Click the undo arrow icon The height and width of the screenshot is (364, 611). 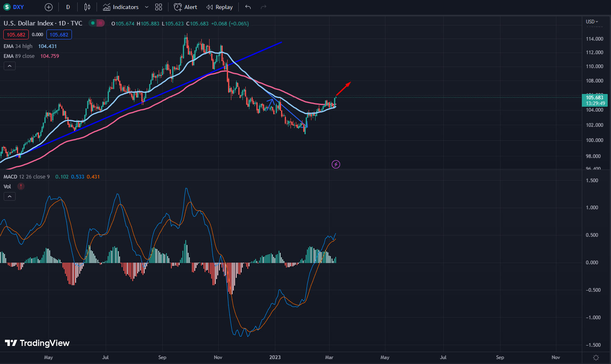point(247,7)
